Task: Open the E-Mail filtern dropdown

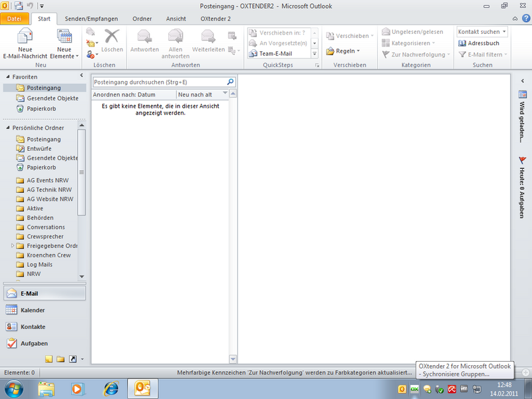Action: (483, 55)
